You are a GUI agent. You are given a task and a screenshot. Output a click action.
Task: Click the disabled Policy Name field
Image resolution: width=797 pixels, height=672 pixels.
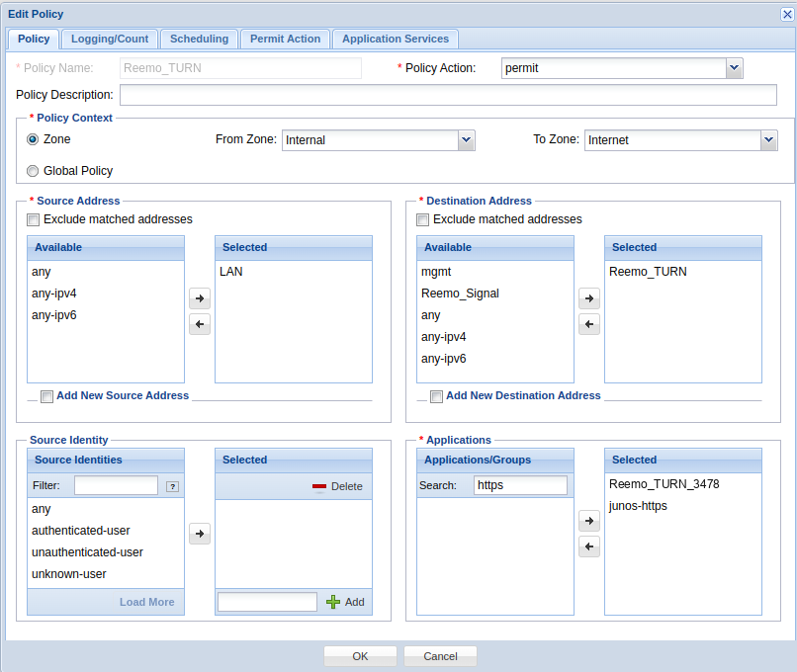[x=241, y=68]
